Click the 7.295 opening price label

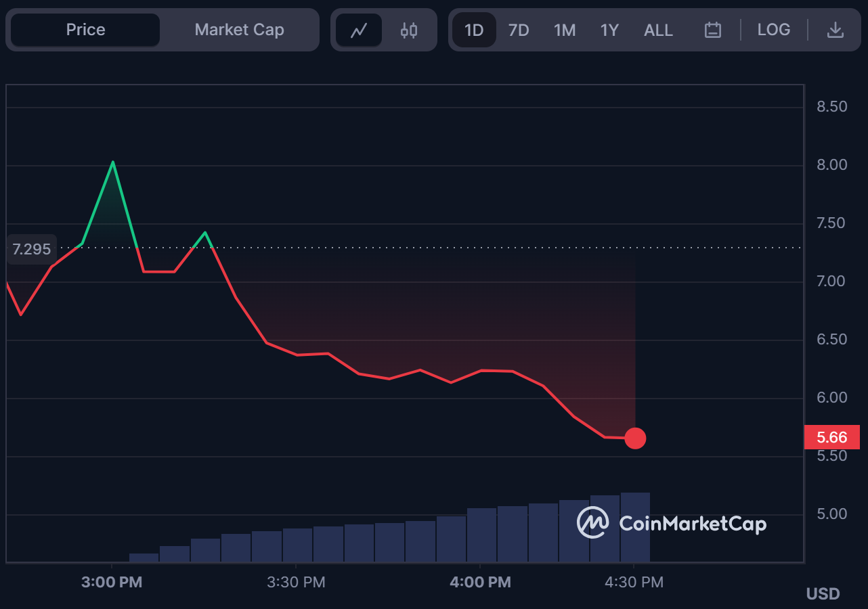(x=31, y=249)
